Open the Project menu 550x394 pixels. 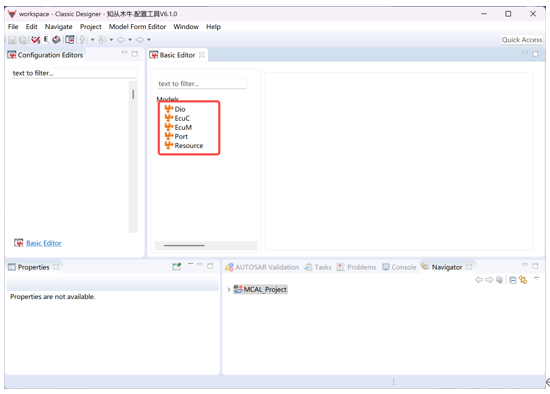coord(90,27)
